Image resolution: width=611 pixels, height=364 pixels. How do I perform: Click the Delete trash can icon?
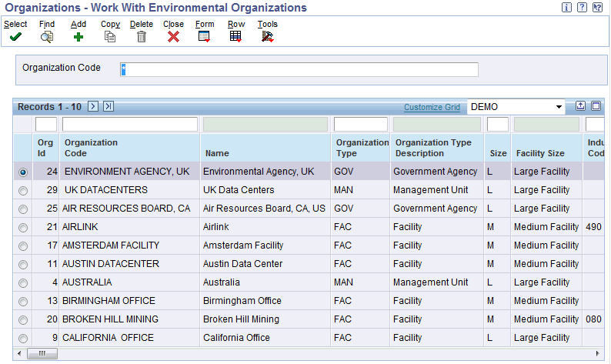point(142,37)
